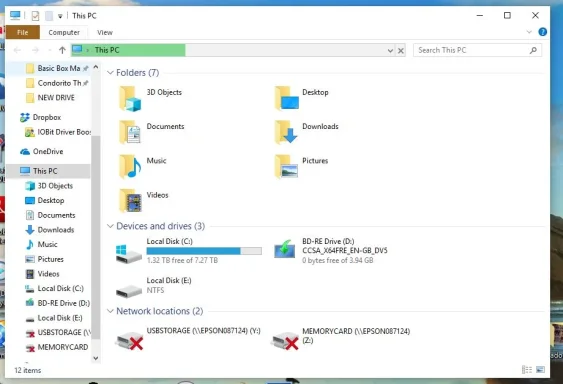Select Local Disk (E:) in sidebar
Image resolution: width=563 pixels, height=384 pixels.
pyautogui.click(x=54, y=318)
